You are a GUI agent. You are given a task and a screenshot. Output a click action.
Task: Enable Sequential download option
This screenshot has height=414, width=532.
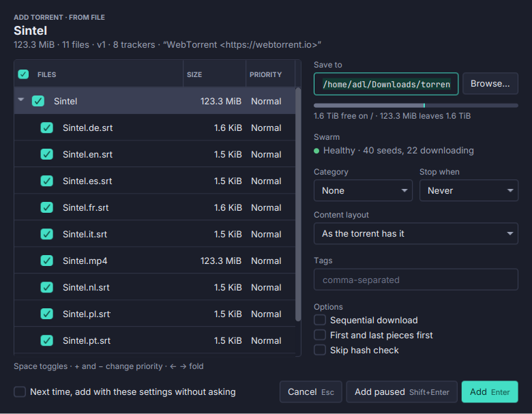coord(320,320)
